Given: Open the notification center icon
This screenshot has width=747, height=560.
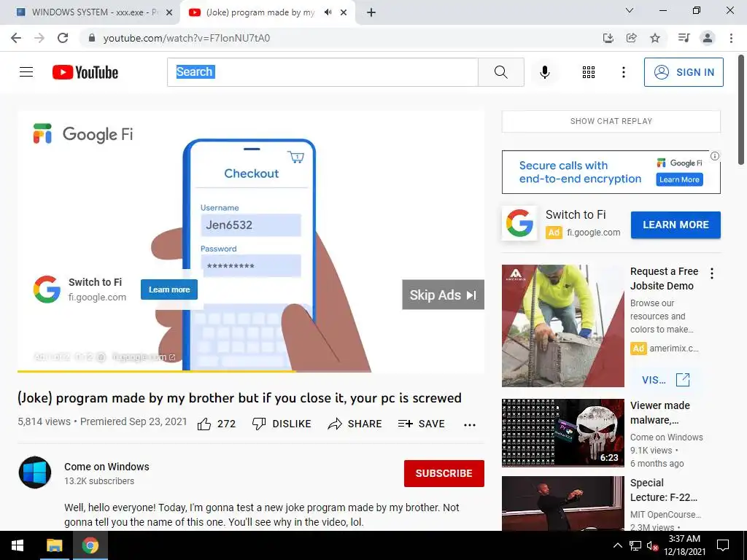Looking at the screenshot, I should (x=723, y=545).
